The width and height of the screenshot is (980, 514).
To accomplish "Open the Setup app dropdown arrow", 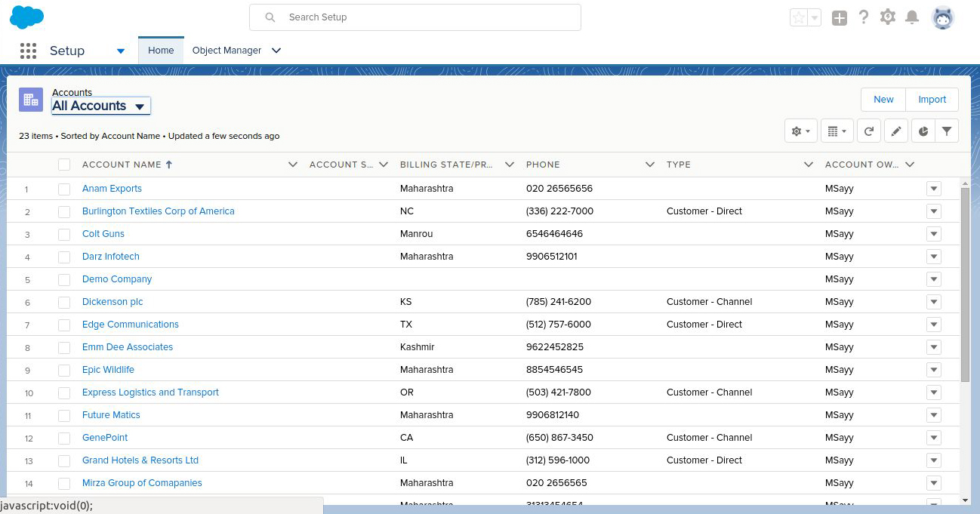I will coord(121,51).
